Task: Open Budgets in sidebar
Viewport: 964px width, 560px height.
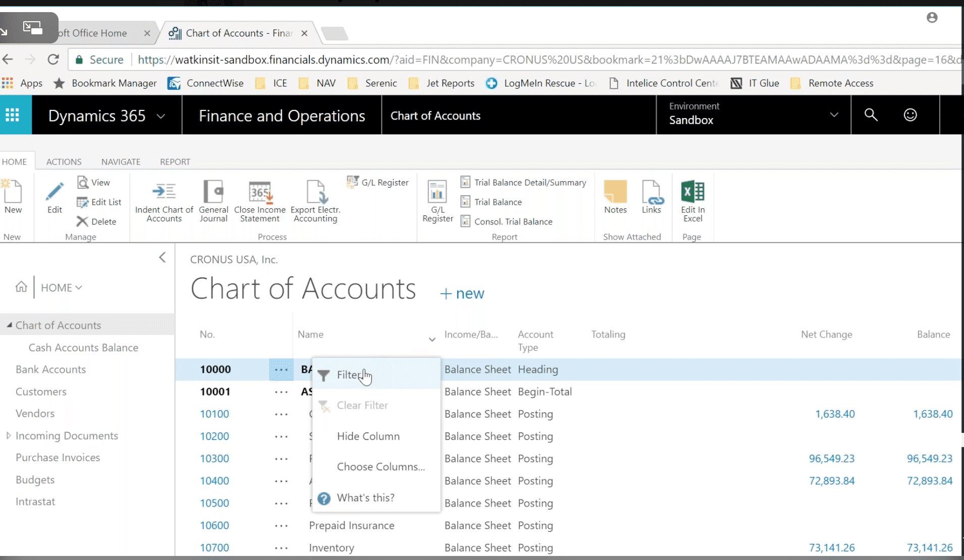Action: pyautogui.click(x=35, y=480)
